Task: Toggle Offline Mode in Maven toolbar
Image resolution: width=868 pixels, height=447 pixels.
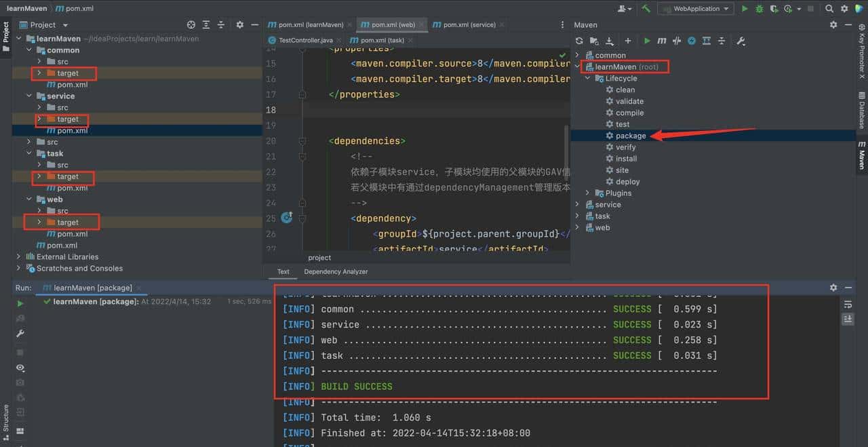Action: point(677,41)
